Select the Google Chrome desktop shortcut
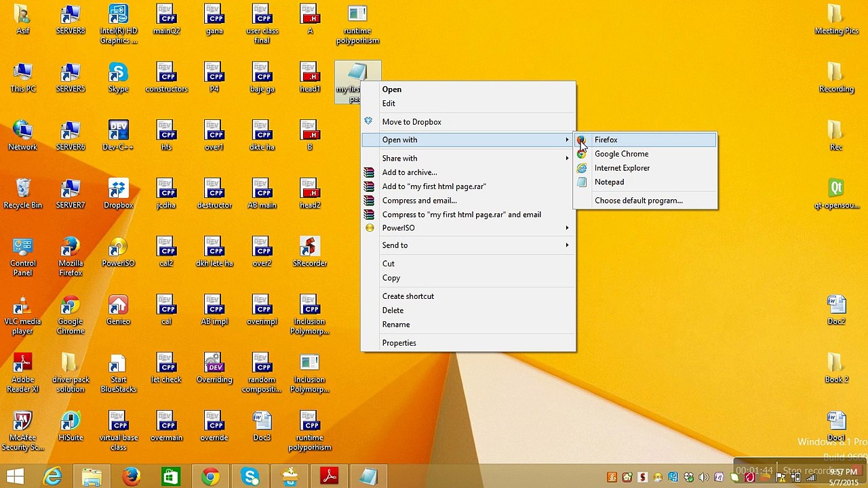This screenshot has height=488, width=868. pos(71,314)
